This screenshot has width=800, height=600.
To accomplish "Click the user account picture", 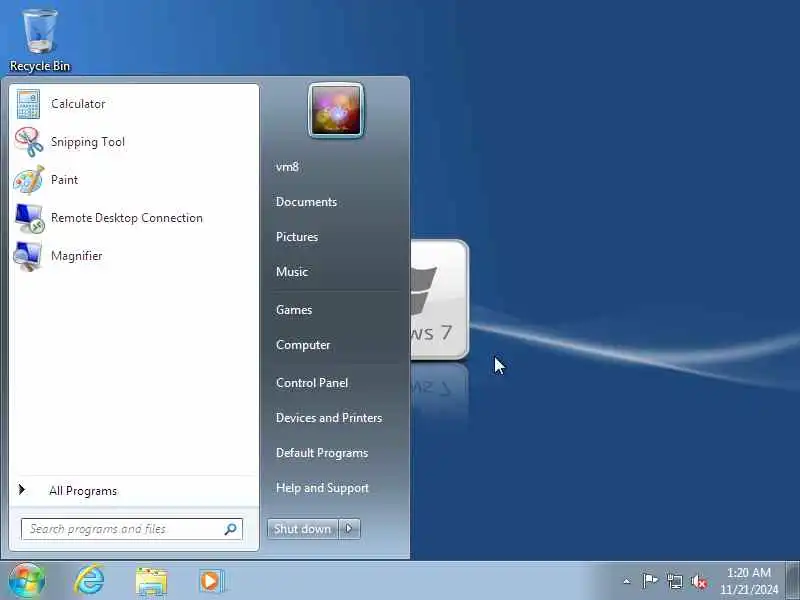I will [x=336, y=110].
